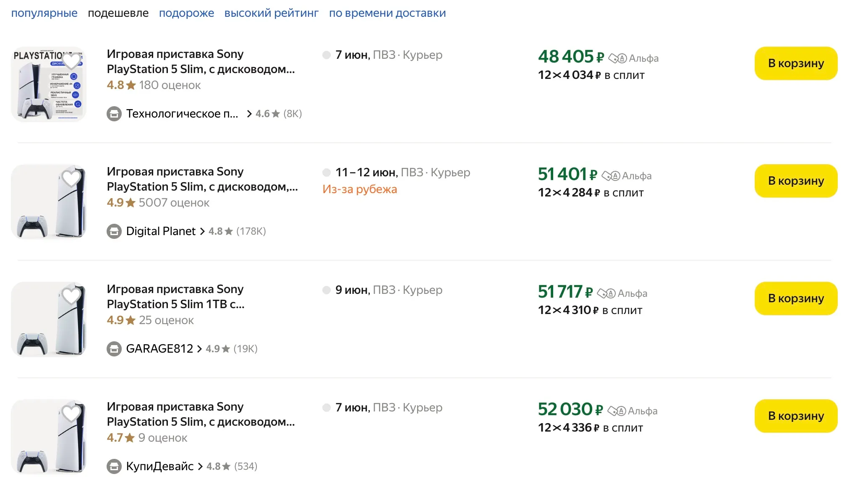Add 48 405 ₽ PlayStation to favorites heart
This screenshot has width=868, height=487.
(71, 61)
